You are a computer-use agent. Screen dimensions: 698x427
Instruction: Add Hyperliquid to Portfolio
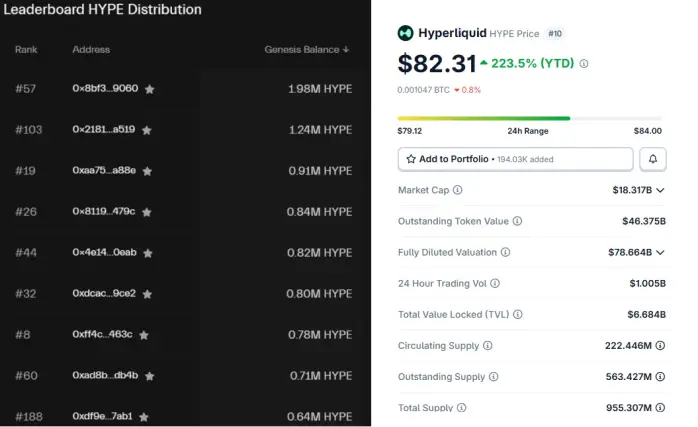[515, 159]
